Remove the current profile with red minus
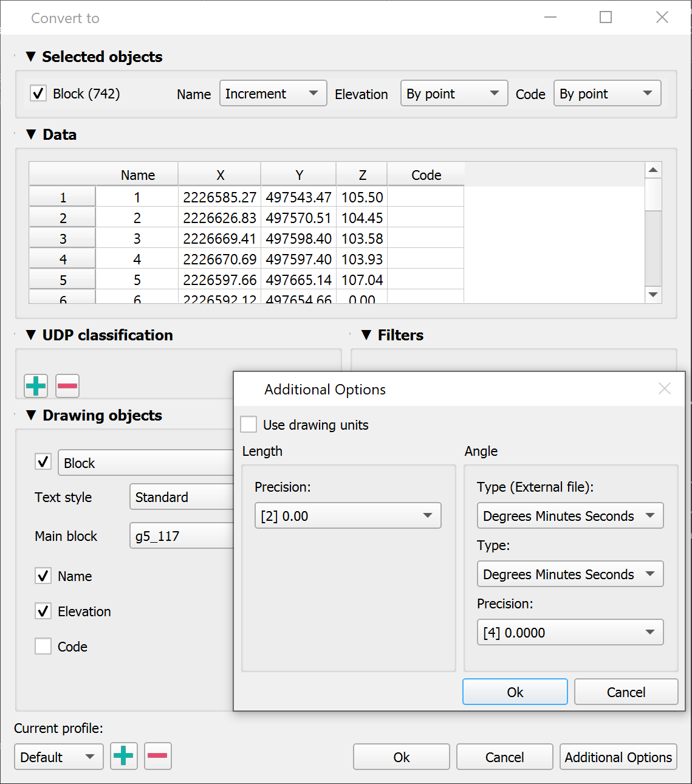The width and height of the screenshot is (692, 784). coord(157,756)
